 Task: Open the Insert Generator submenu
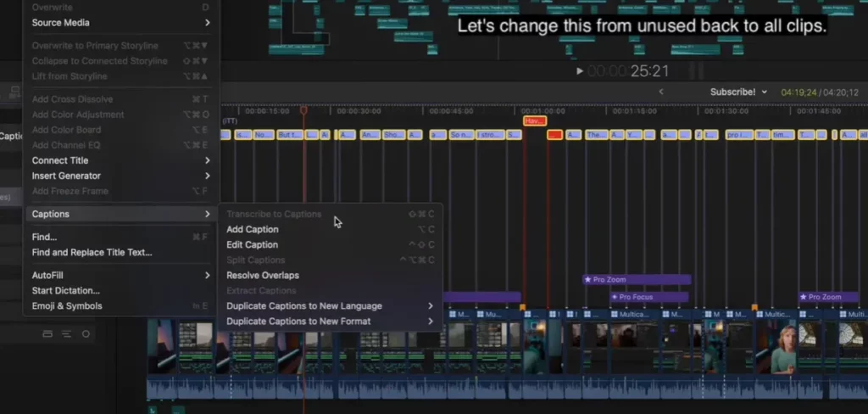point(66,176)
